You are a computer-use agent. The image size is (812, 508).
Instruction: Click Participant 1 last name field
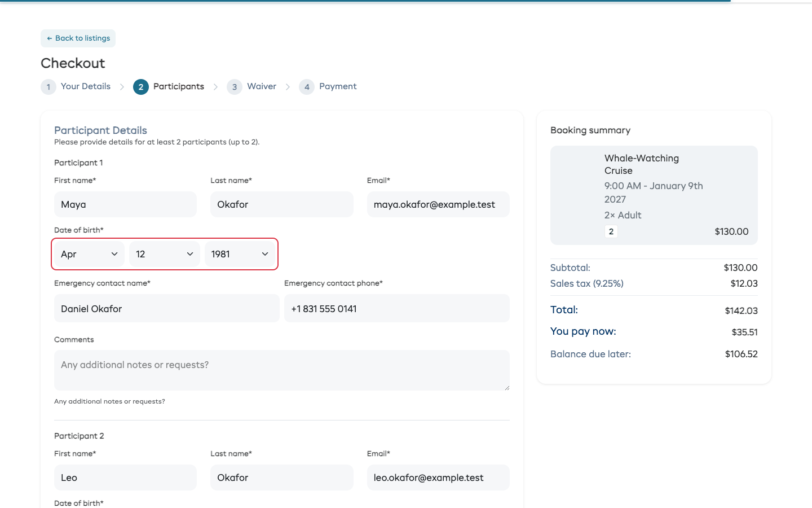[282, 204]
